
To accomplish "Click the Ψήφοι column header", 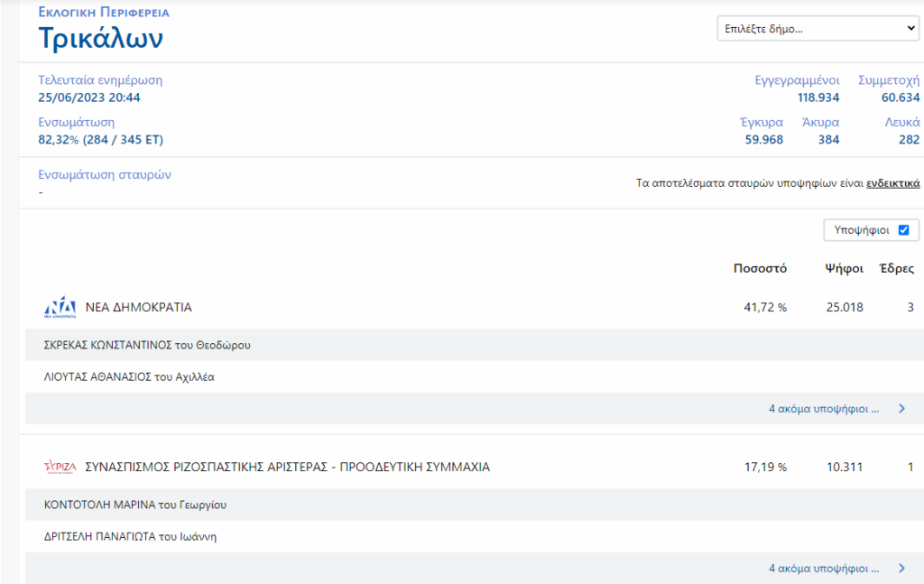I will [844, 268].
